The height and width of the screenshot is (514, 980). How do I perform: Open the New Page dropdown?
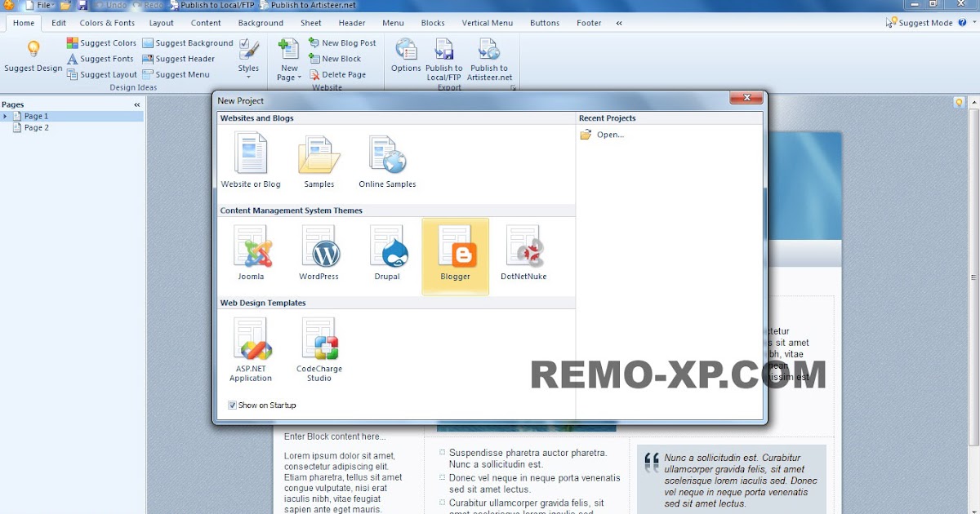[289, 60]
